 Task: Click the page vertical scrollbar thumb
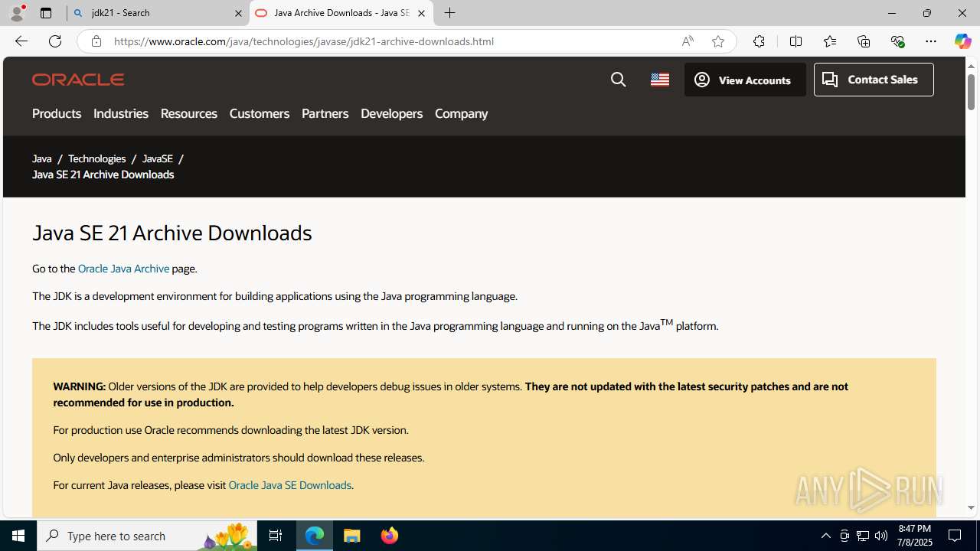(x=971, y=93)
